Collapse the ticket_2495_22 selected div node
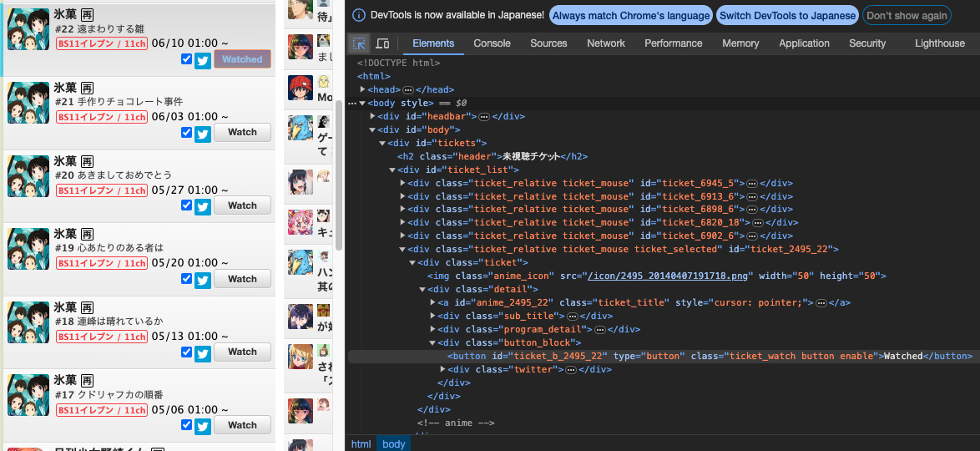Screen dimensions: 980x451 [402, 250]
